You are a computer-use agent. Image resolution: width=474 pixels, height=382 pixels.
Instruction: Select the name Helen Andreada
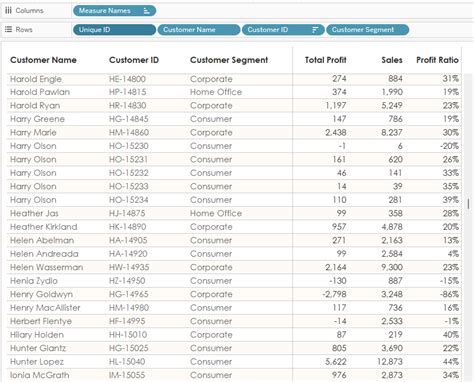coord(44,254)
